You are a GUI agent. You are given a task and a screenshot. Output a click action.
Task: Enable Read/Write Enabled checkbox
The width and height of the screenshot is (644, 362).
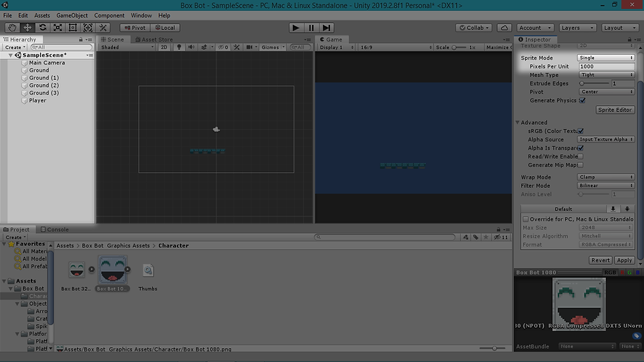(580, 156)
